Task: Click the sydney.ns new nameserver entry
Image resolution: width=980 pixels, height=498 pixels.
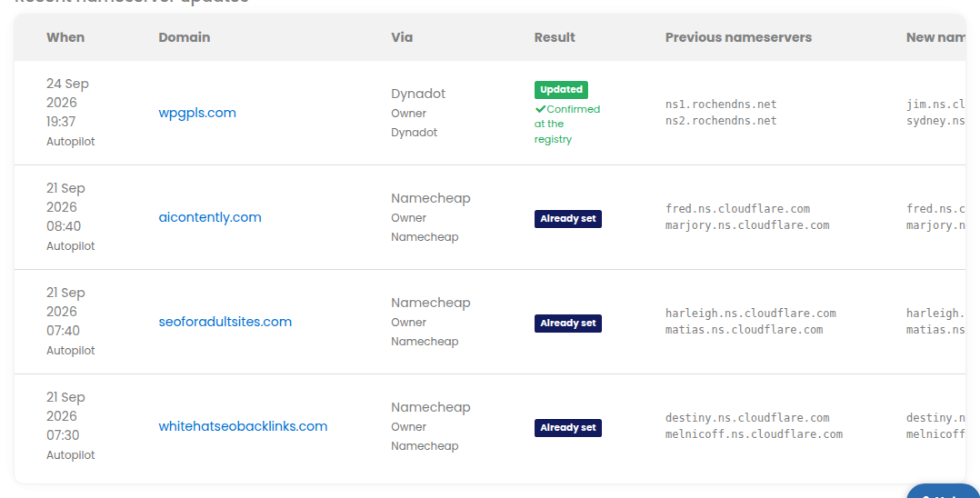Action: [x=935, y=121]
